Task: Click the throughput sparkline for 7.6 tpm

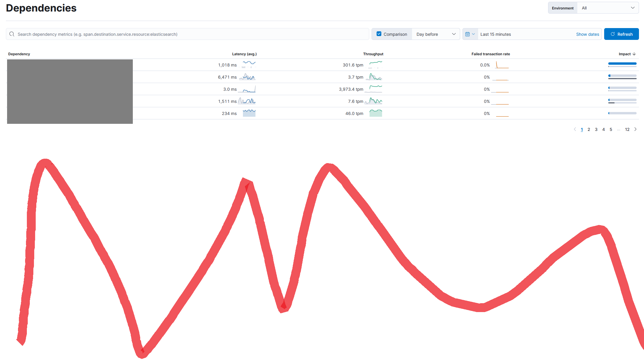Action: tap(374, 101)
